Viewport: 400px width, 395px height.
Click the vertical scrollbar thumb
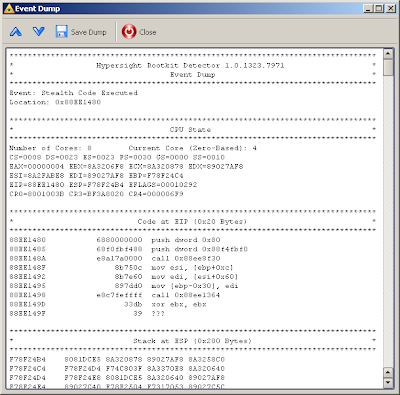point(388,67)
